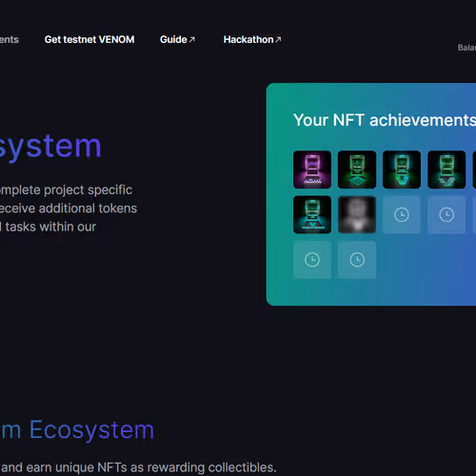This screenshot has width=476, height=476.
Task: Click pending clock slot below teal V-logo NFT
Action: pos(312,260)
